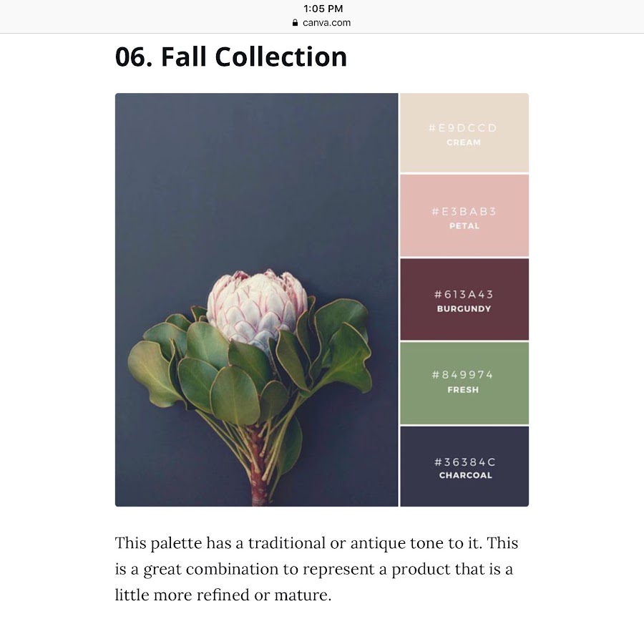Click the #E3BAB3 hex code text

[x=464, y=212]
